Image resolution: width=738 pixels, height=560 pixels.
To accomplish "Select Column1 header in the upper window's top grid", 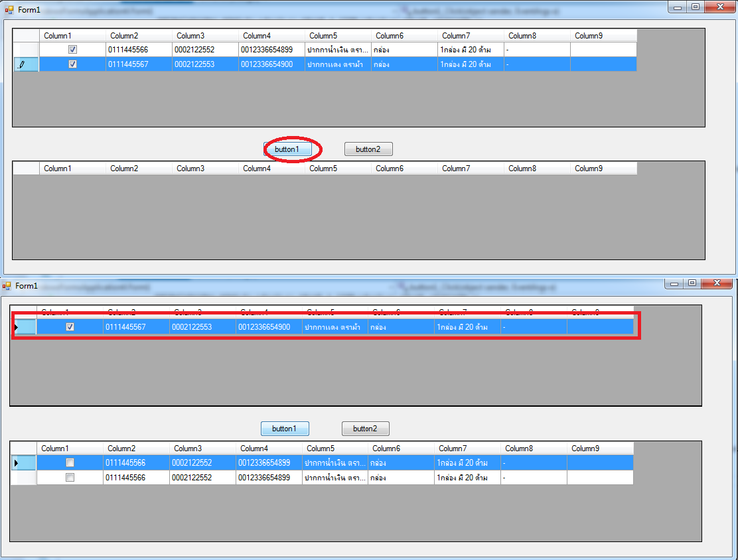I will pyautogui.click(x=72, y=36).
